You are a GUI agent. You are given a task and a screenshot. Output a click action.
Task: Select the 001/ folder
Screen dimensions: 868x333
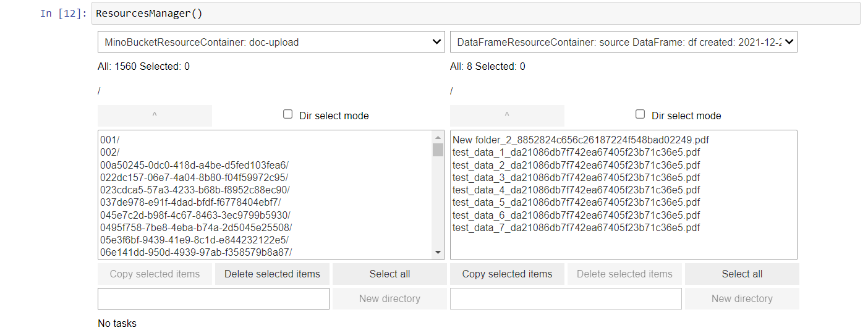click(266, 140)
